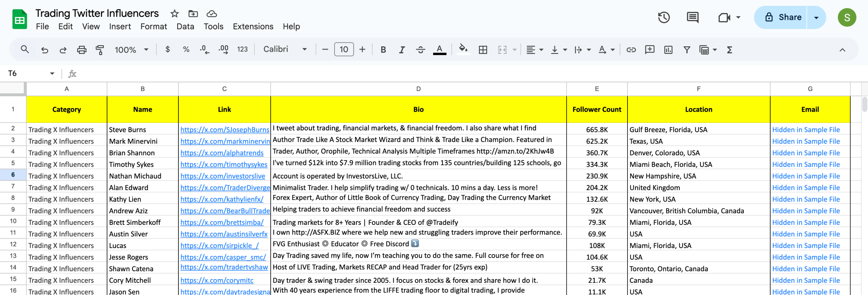Select column D header
The height and width of the screenshot is (295, 868).
pos(418,89)
